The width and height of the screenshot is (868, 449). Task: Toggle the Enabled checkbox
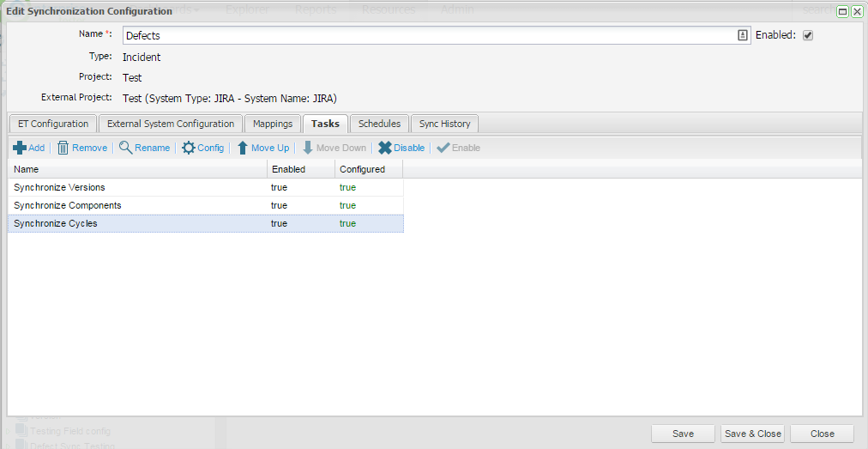(807, 35)
